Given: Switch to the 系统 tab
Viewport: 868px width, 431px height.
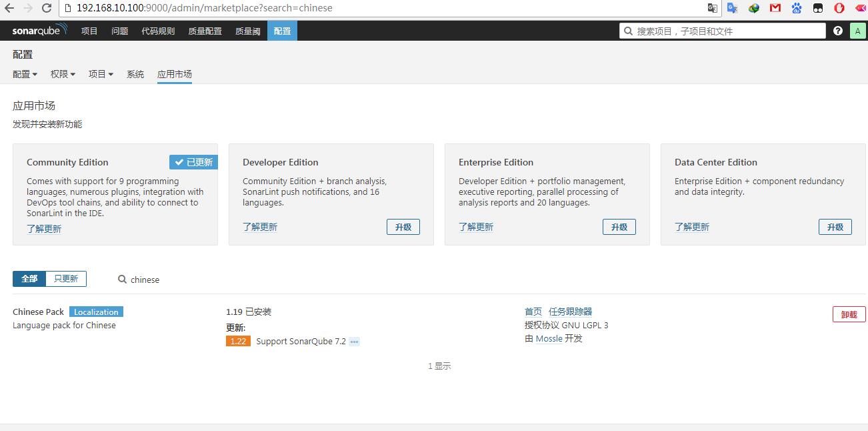Looking at the screenshot, I should click(x=135, y=74).
